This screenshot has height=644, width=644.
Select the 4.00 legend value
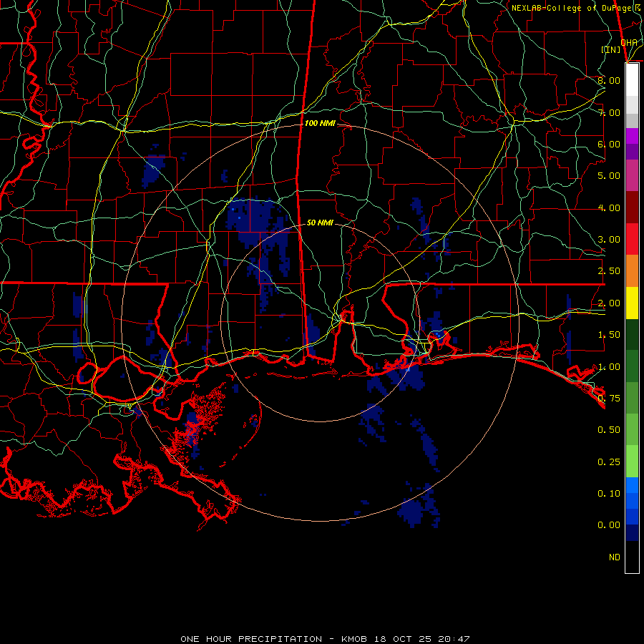click(609, 208)
